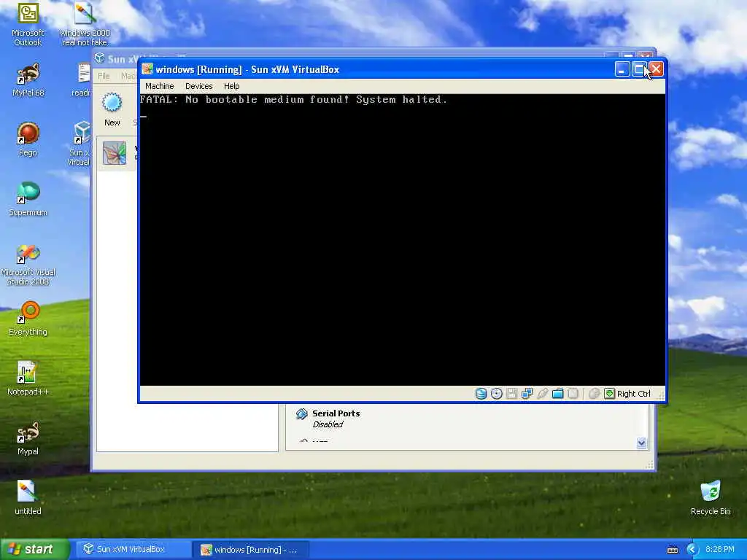Screen dimensions: 747x560
Task: Open the Help menu in VM window
Action: pos(231,86)
